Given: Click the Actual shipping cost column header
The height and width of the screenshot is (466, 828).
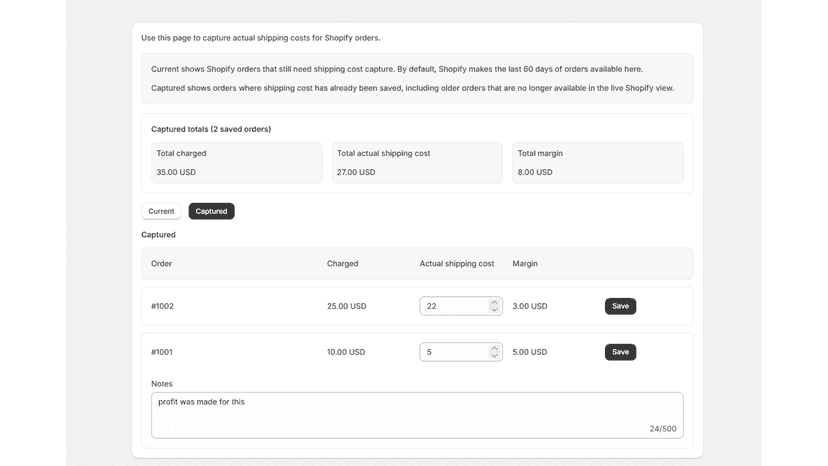Looking at the screenshot, I should click(x=457, y=264).
